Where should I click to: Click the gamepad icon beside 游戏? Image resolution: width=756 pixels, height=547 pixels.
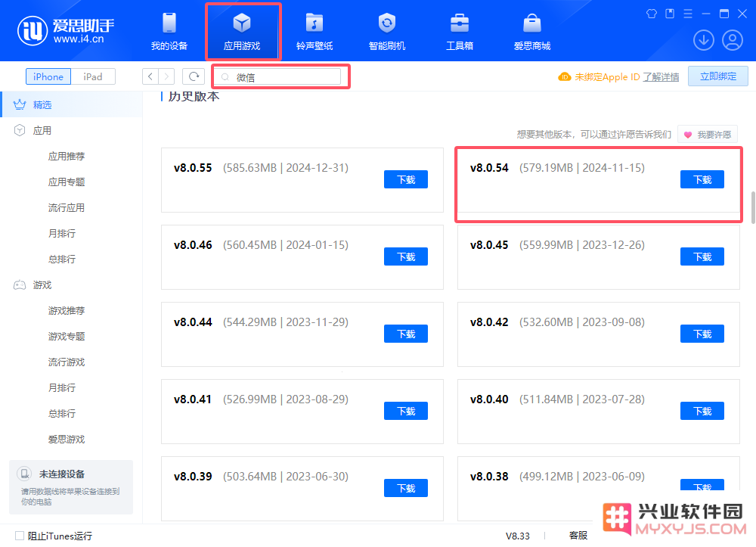click(x=20, y=285)
